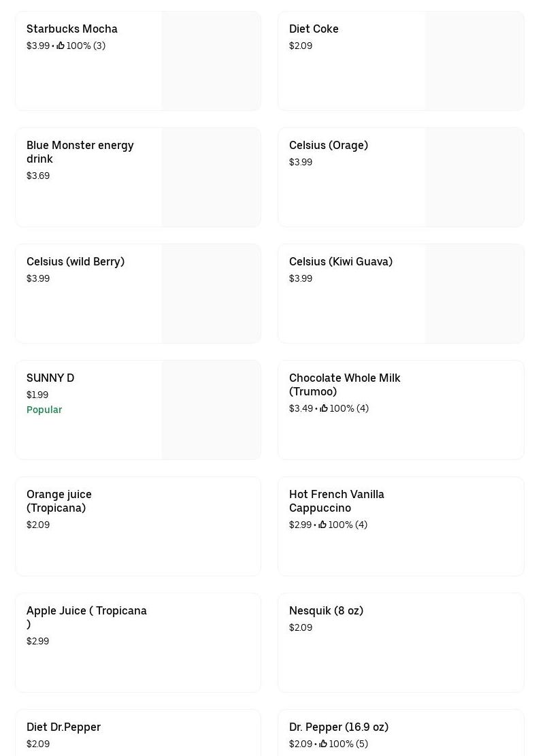Screen dimensions: 547x756
Task: Open Orange juice (Tropicana) item
Action: pyautogui.click(x=138, y=527)
